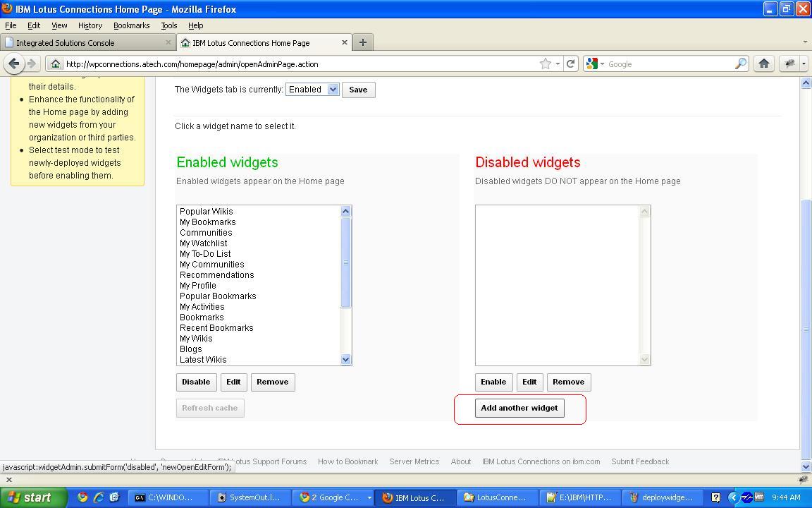Click Edit under the disabled widgets list
This screenshot has width=812, height=508.
pyautogui.click(x=529, y=382)
